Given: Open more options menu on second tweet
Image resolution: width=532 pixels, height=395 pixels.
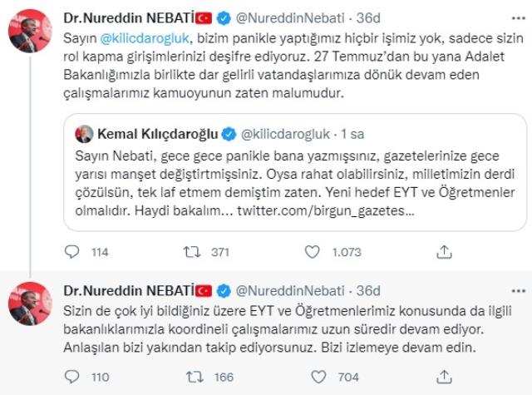Looking at the screenshot, I should coord(518,291).
